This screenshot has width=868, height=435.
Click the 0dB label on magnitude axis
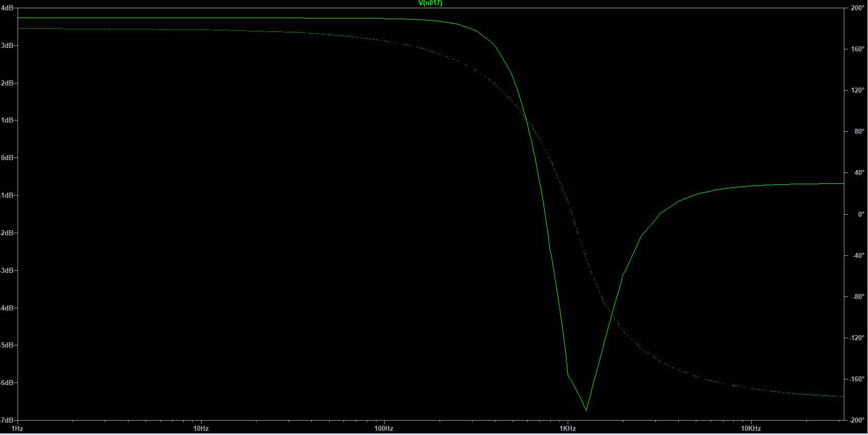tap(7, 158)
